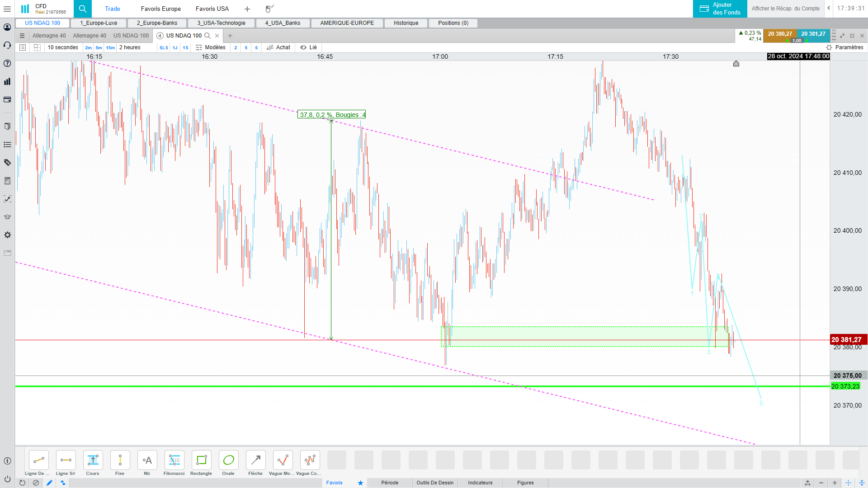Open the Indicateurs tab
Image resolution: width=868 pixels, height=488 pixels.
[480, 483]
